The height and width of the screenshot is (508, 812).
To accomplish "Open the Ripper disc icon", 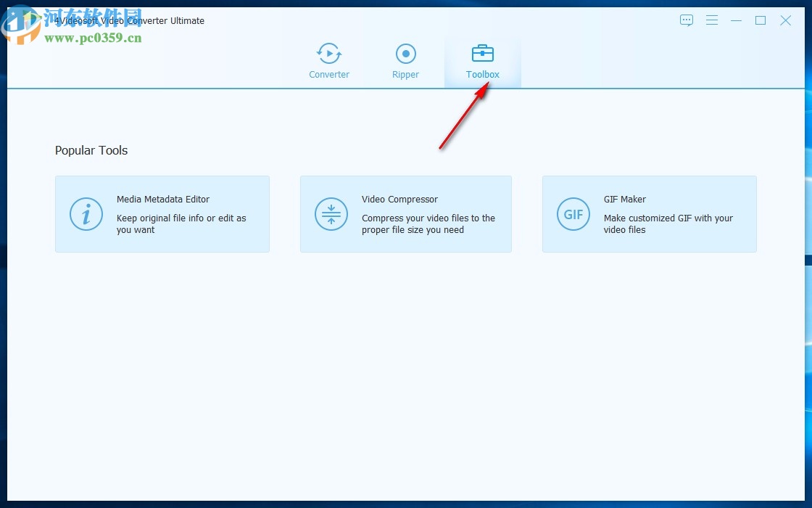I will click(x=405, y=54).
